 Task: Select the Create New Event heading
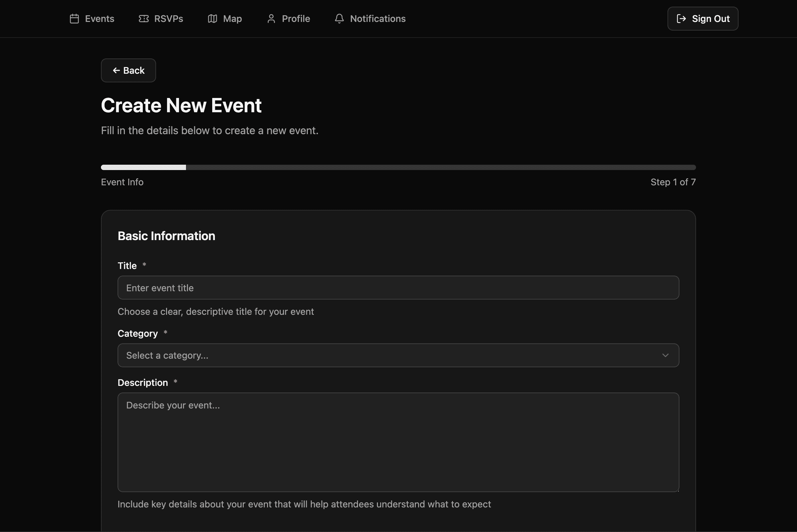pos(181,105)
